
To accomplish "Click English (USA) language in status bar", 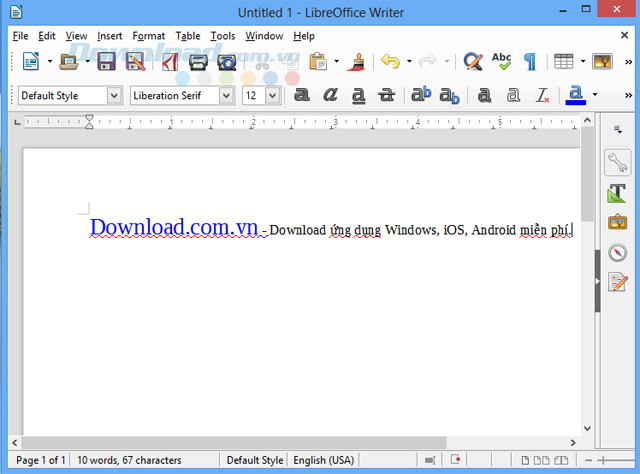I will [x=324, y=460].
